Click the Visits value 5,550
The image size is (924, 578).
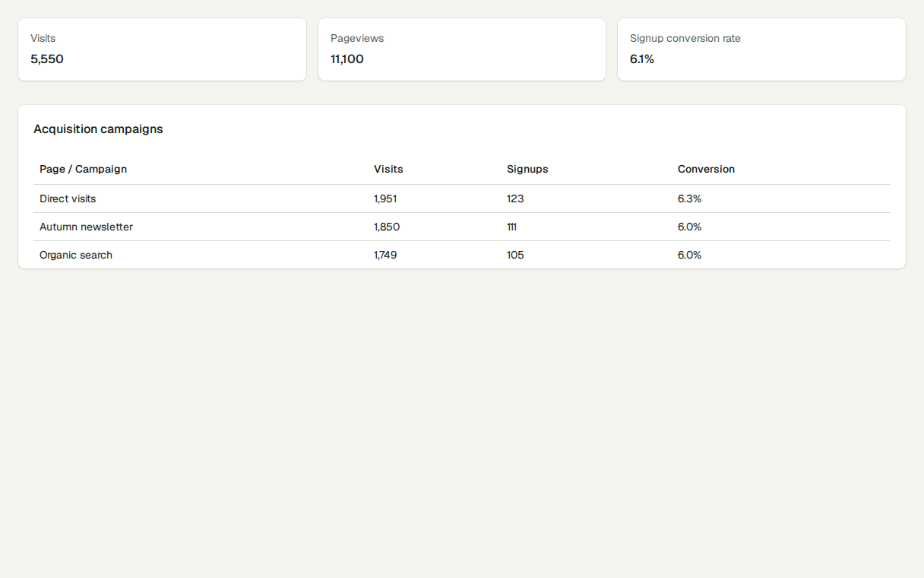pyautogui.click(x=47, y=59)
